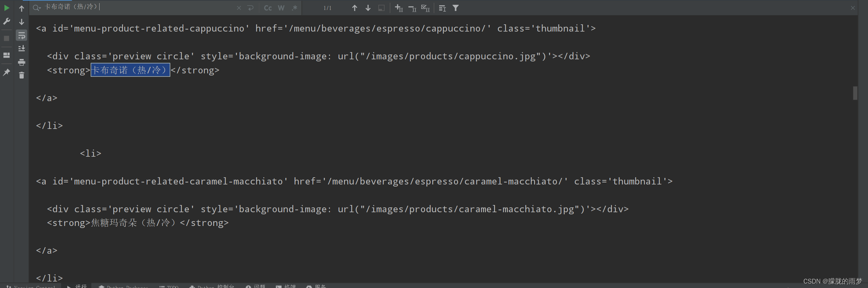Click the scrollbar thumb on right
The image size is (868, 288).
(855, 93)
